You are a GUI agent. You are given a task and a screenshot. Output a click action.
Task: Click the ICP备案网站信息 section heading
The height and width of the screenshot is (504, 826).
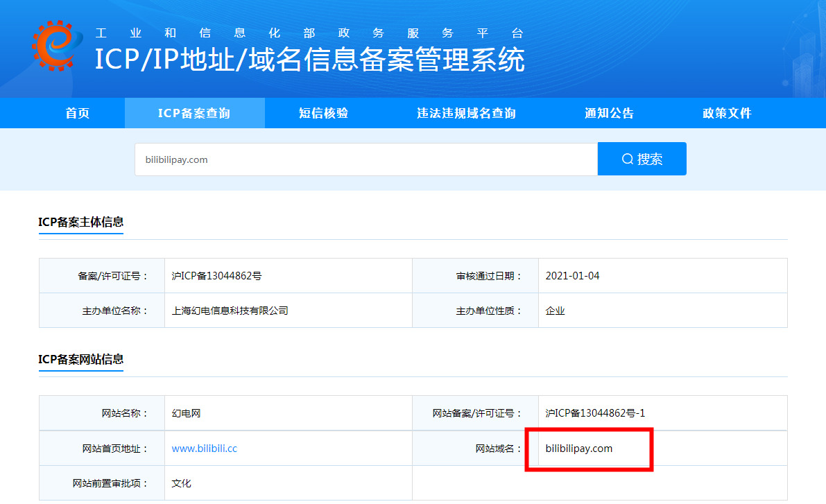(80, 359)
